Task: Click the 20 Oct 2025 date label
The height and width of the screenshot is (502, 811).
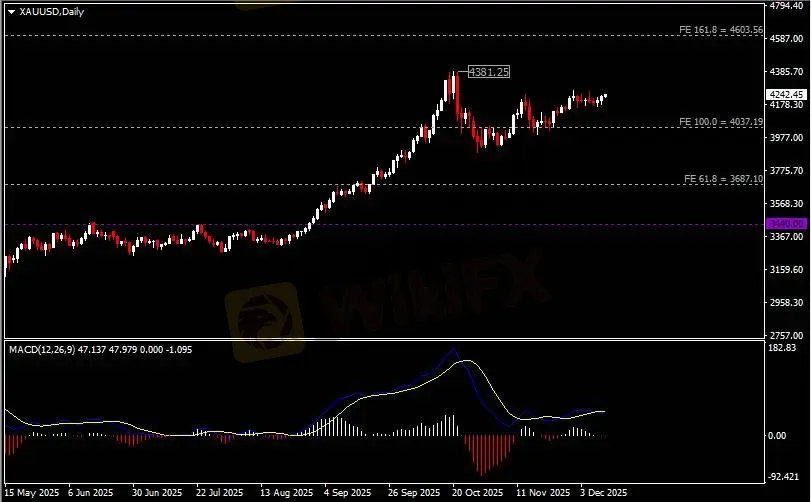Action: pyautogui.click(x=475, y=493)
